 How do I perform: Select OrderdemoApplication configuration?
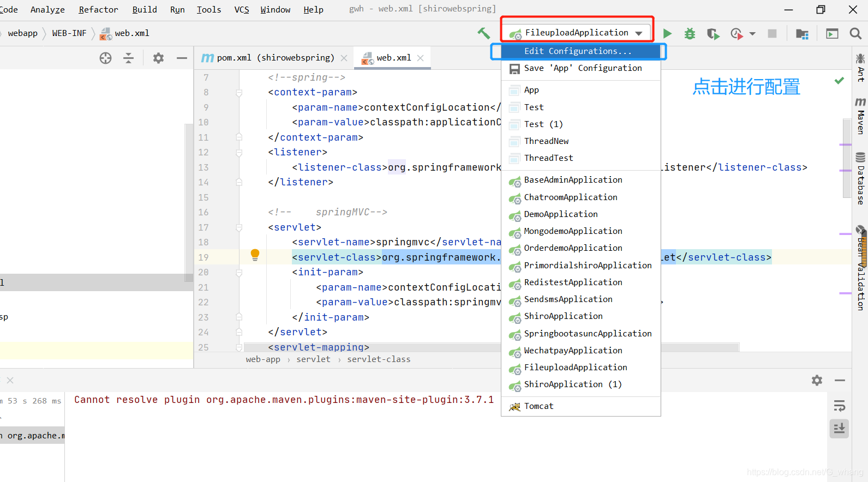click(581, 248)
